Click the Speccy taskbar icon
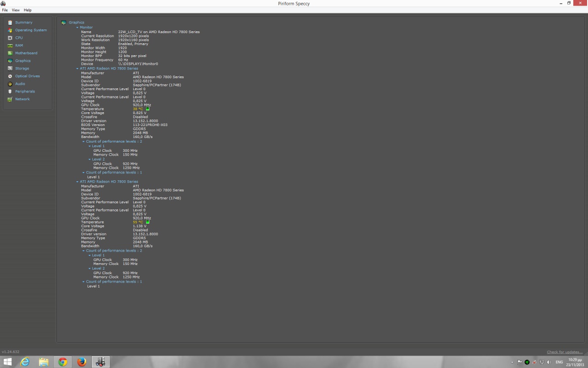The width and height of the screenshot is (588, 368). pyautogui.click(x=101, y=362)
